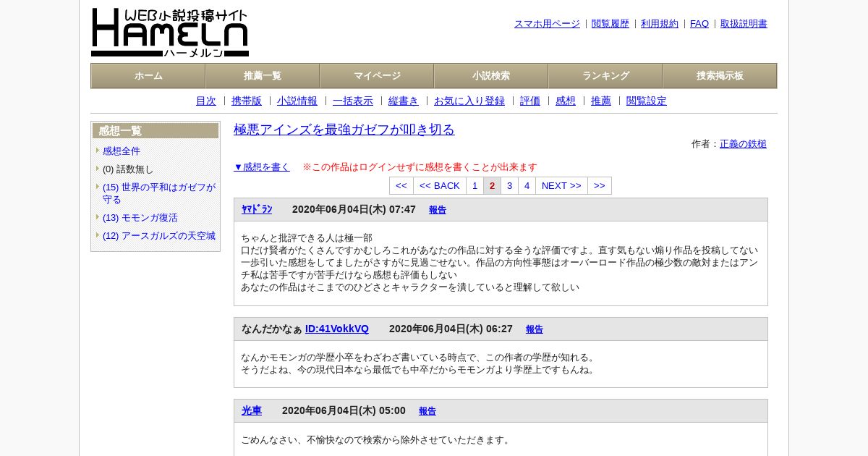This screenshot has width=868, height=456.
Task: Open the 捜索掲示板 tab
Action: (x=720, y=76)
